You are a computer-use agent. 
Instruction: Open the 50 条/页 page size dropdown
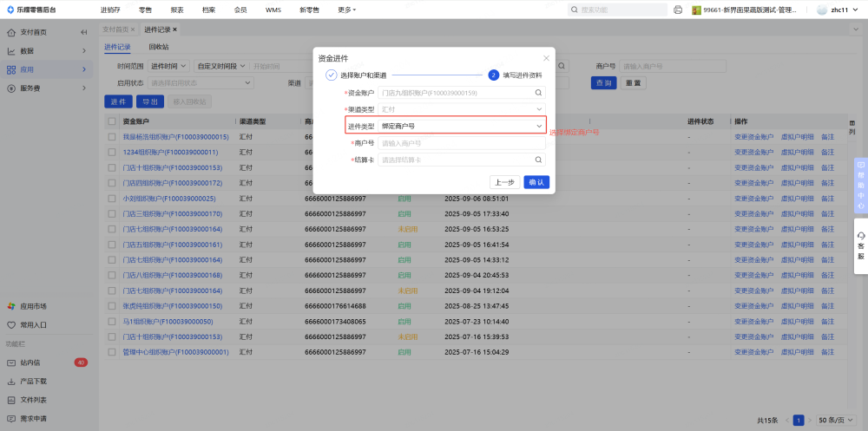[x=835, y=420]
